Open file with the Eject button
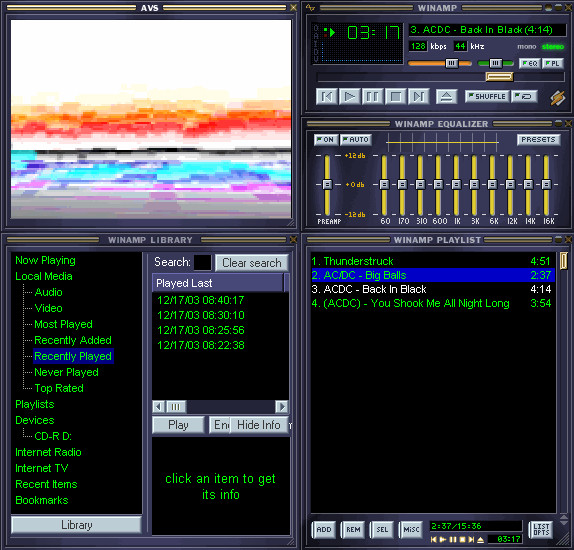Image resolution: width=574 pixels, height=550 pixels. [x=446, y=97]
